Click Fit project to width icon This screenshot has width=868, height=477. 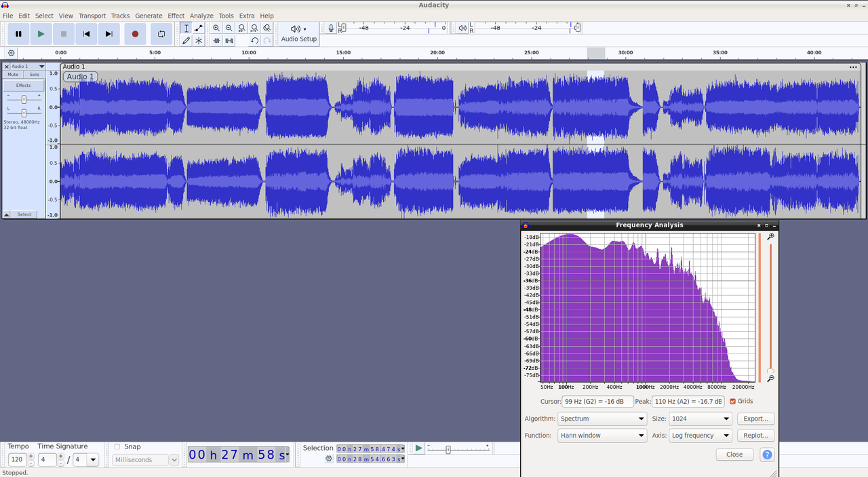pyautogui.click(x=254, y=28)
